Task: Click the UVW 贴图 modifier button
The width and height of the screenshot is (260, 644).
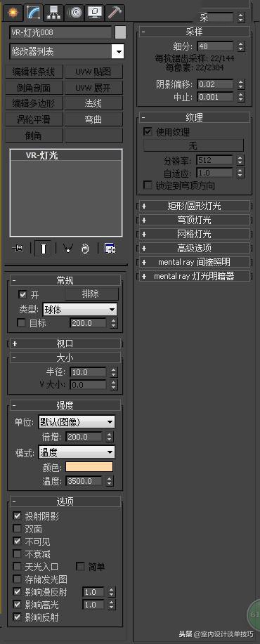Action: coord(93,72)
